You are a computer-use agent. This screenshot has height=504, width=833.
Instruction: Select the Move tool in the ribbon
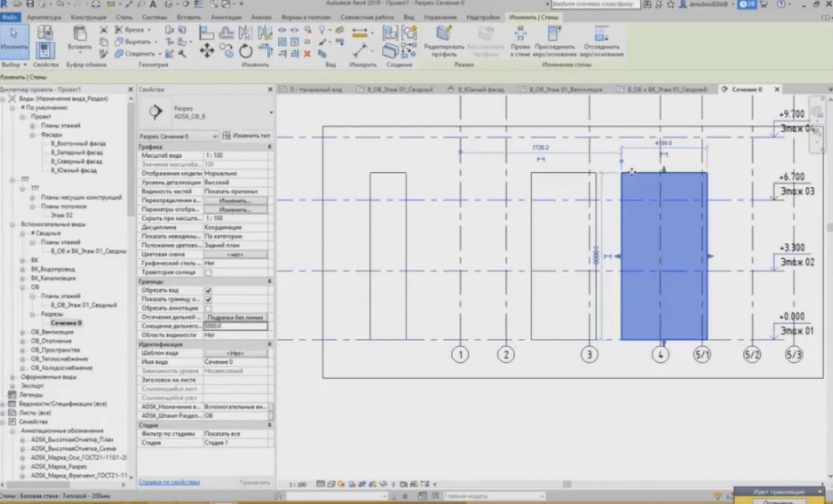(207, 51)
